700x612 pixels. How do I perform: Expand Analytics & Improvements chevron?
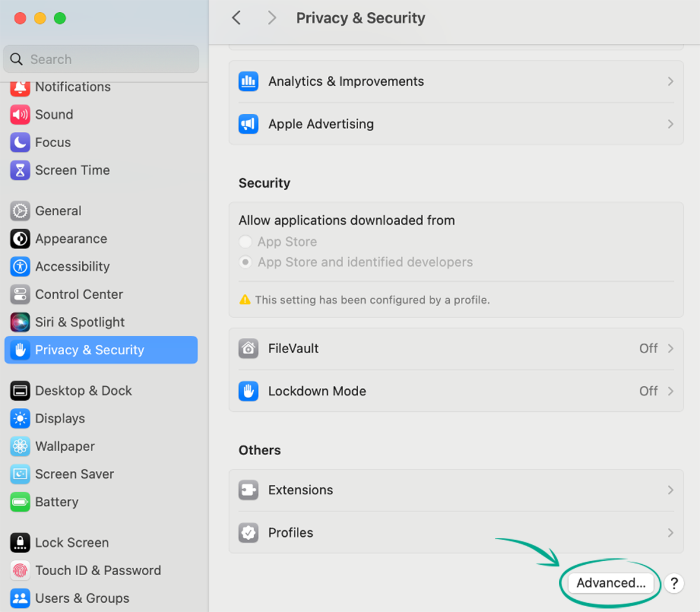pyautogui.click(x=670, y=82)
